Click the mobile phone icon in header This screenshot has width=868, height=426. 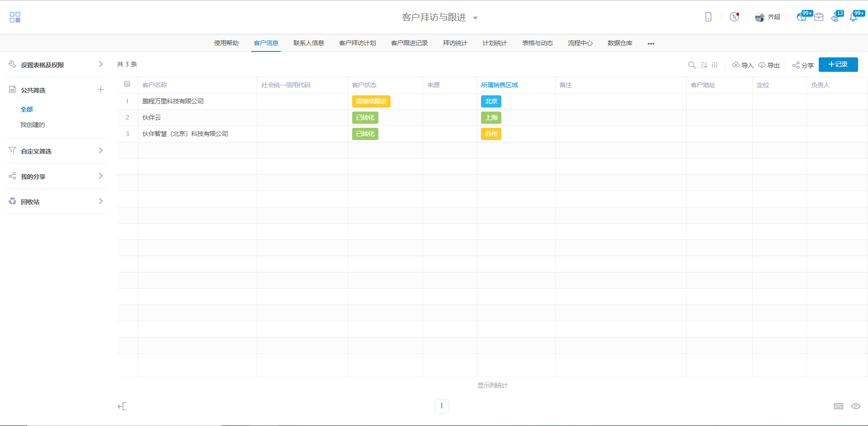click(708, 17)
